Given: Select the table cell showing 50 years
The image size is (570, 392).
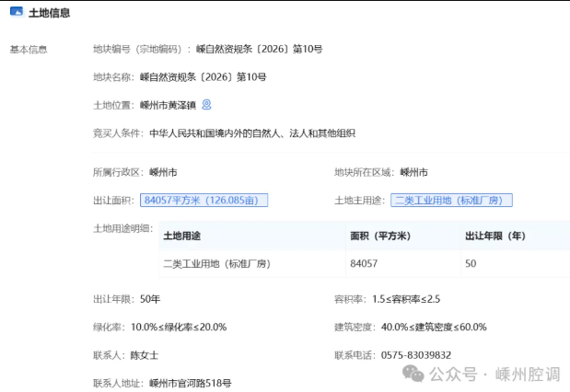Looking at the screenshot, I should pos(471,264).
